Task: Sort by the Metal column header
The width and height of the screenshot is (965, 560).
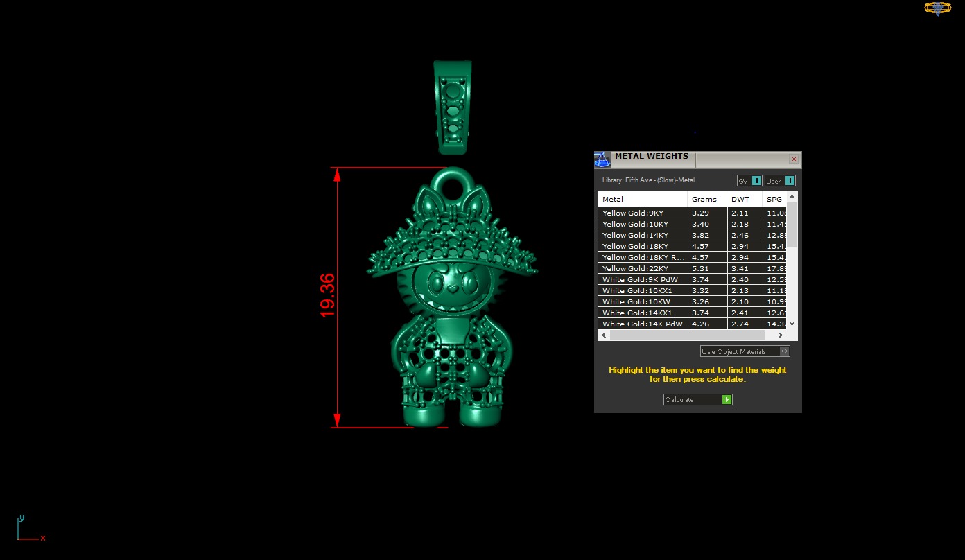Action: [643, 199]
